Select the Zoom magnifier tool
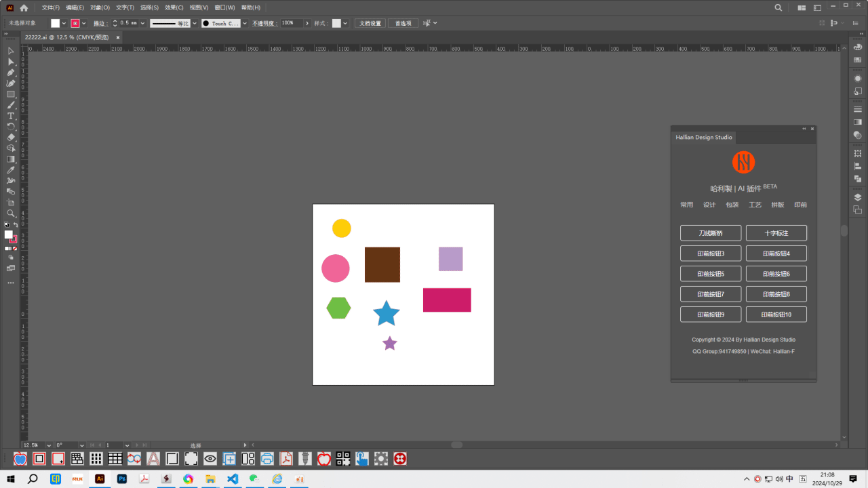 pyautogui.click(x=11, y=213)
